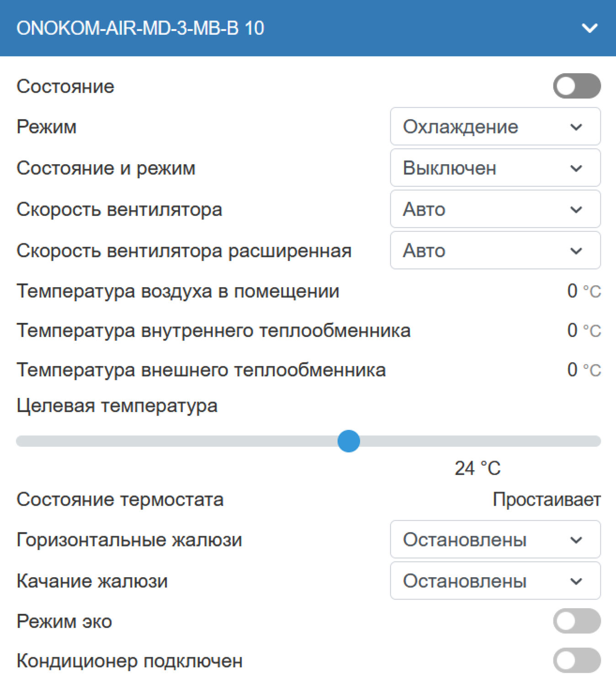Open the Горизонтальные жалюзи dropdown
616x686 pixels.
click(495, 540)
